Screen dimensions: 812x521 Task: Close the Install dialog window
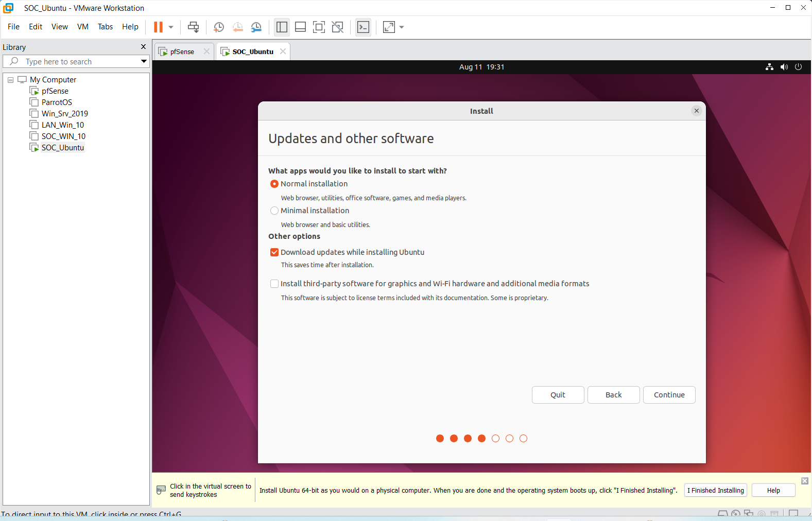(x=696, y=111)
